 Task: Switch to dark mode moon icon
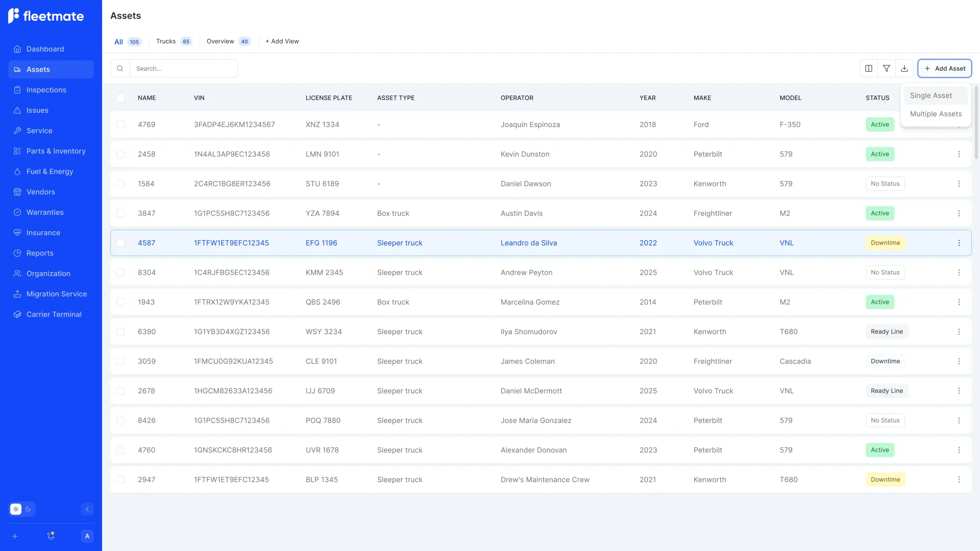click(x=28, y=509)
